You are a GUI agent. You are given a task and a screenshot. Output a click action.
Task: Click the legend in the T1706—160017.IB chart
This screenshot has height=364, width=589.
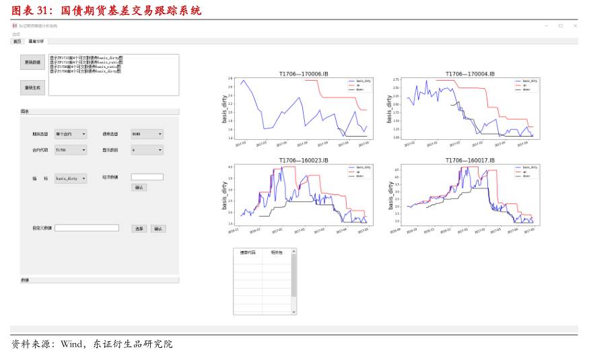pos(526,172)
